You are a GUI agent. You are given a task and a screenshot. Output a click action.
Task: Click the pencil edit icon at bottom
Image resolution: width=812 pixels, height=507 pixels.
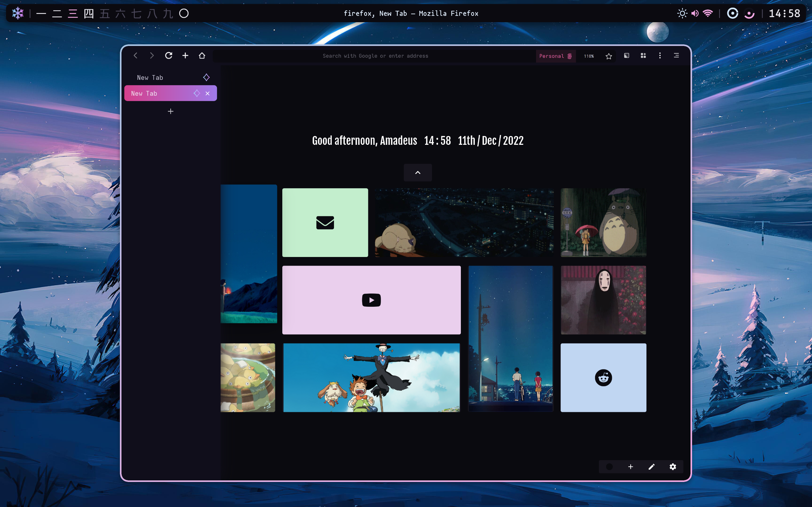coord(652,467)
